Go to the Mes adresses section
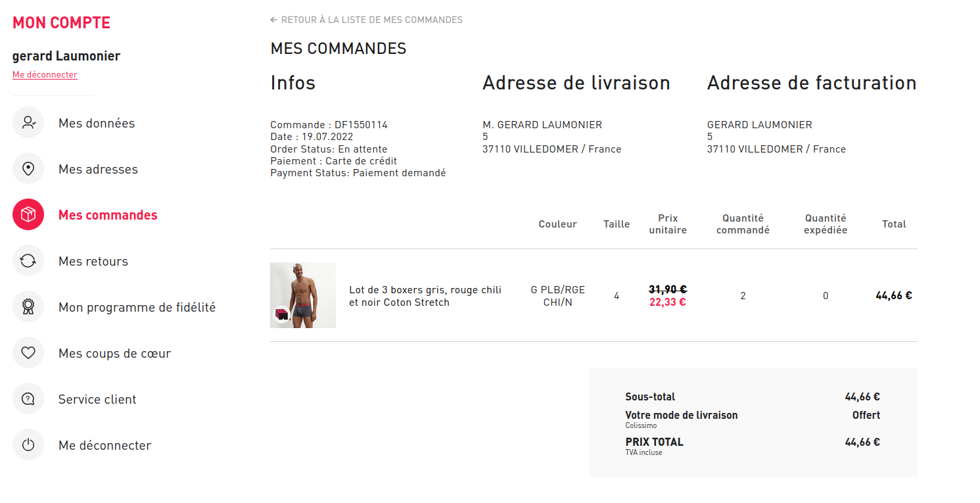This screenshot has height=503, width=980. 98,169
